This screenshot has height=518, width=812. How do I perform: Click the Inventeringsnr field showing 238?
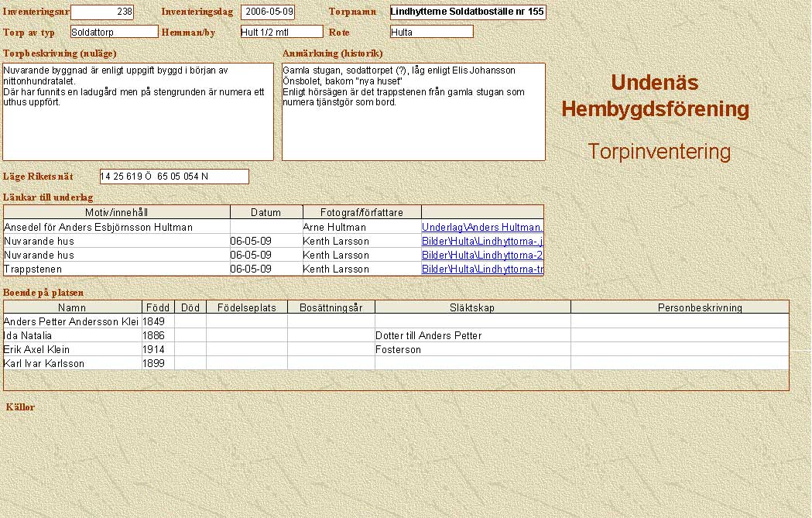click(102, 12)
